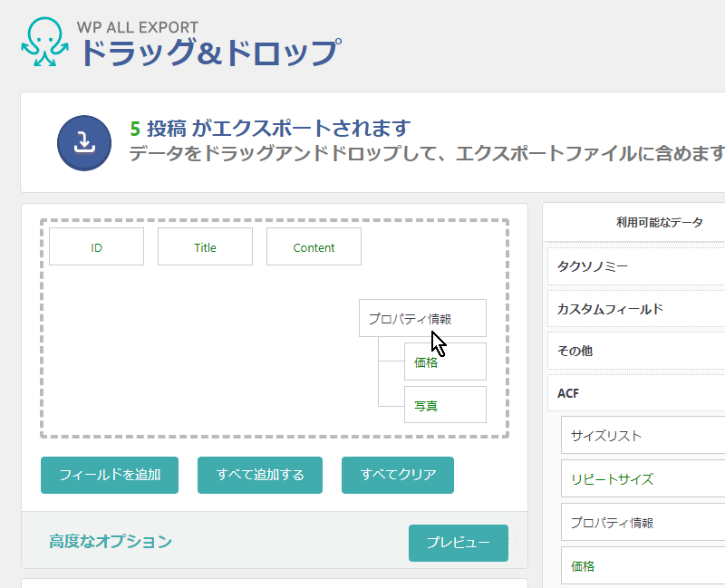Click the ドラッグ&ドロップ page title
Viewport: 725px width, 588px height.
pyautogui.click(x=211, y=53)
